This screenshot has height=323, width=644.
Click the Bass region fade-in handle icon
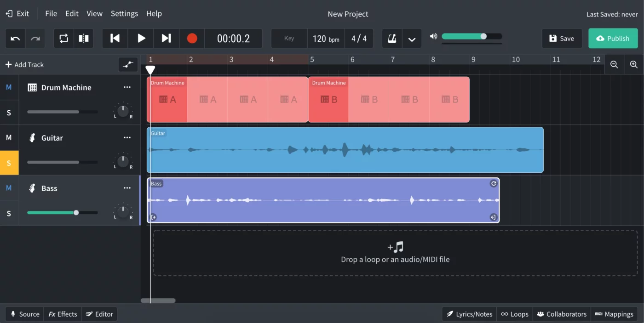154,217
